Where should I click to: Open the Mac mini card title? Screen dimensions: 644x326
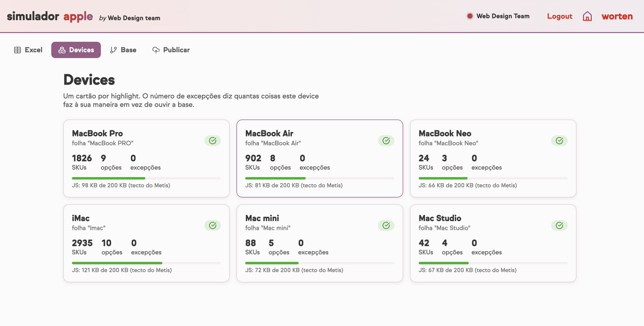point(262,218)
